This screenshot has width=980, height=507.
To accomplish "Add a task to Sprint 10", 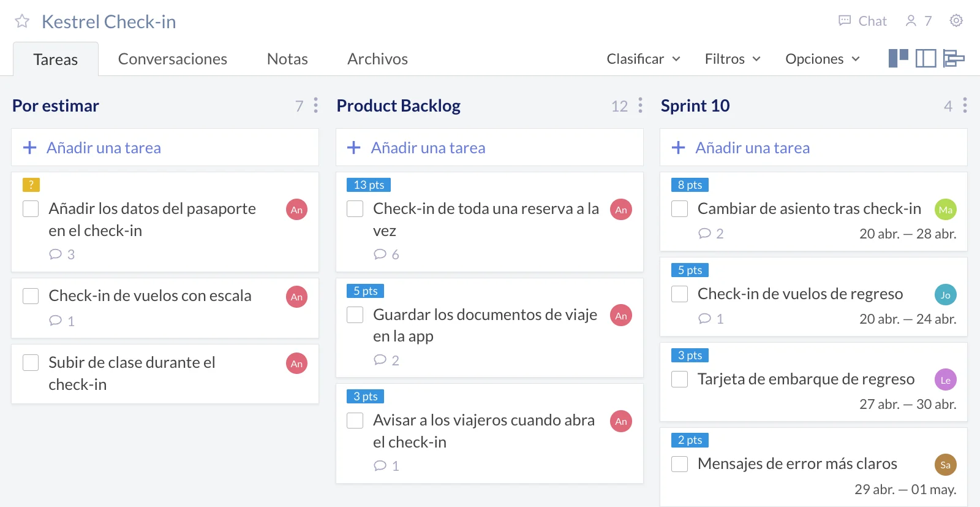I will [813, 147].
